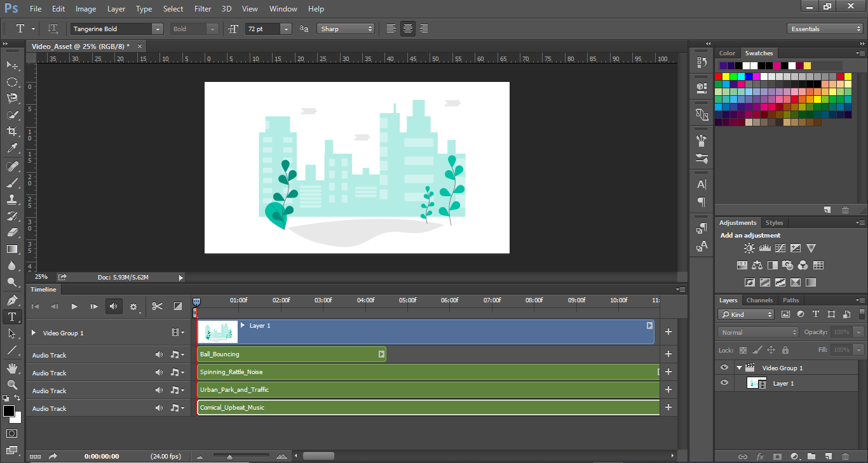Switch to the Color tab

pos(727,53)
